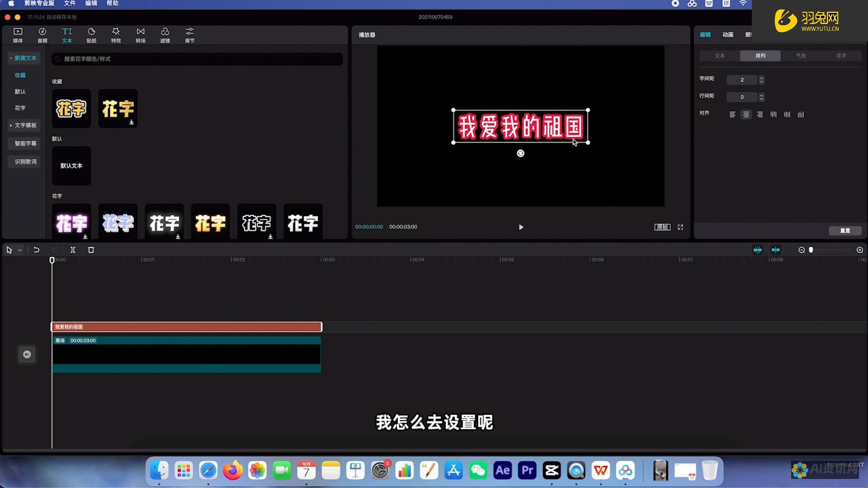Click the rotate handle below the text box

520,154
